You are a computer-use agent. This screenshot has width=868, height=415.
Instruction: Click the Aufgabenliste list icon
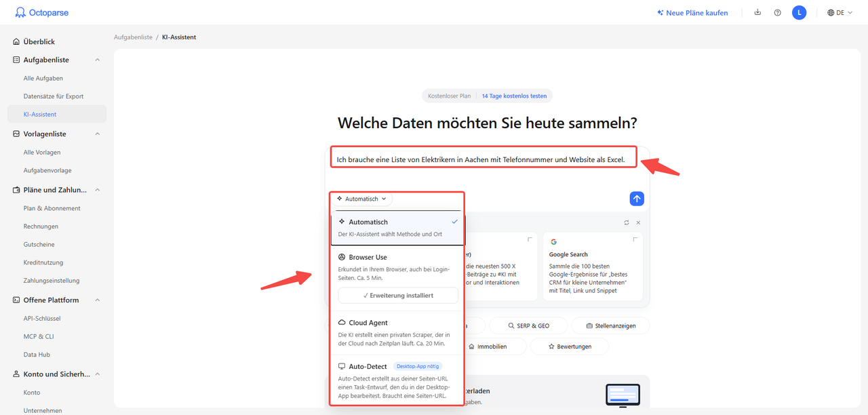click(x=16, y=60)
